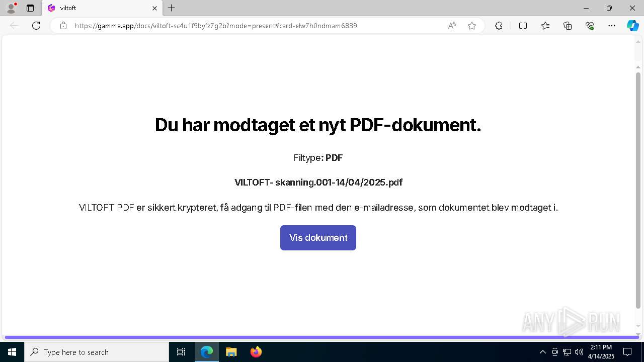
Task: Click the taskbar search box
Action: click(x=97, y=352)
